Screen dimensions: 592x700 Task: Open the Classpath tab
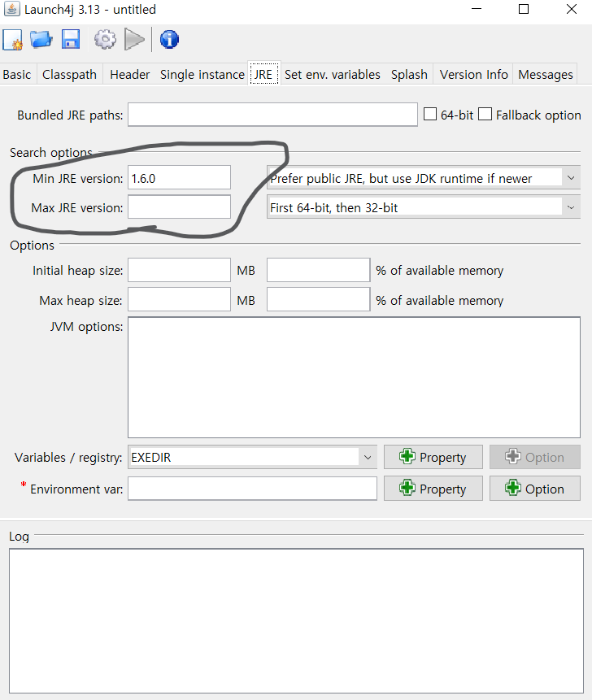69,75
